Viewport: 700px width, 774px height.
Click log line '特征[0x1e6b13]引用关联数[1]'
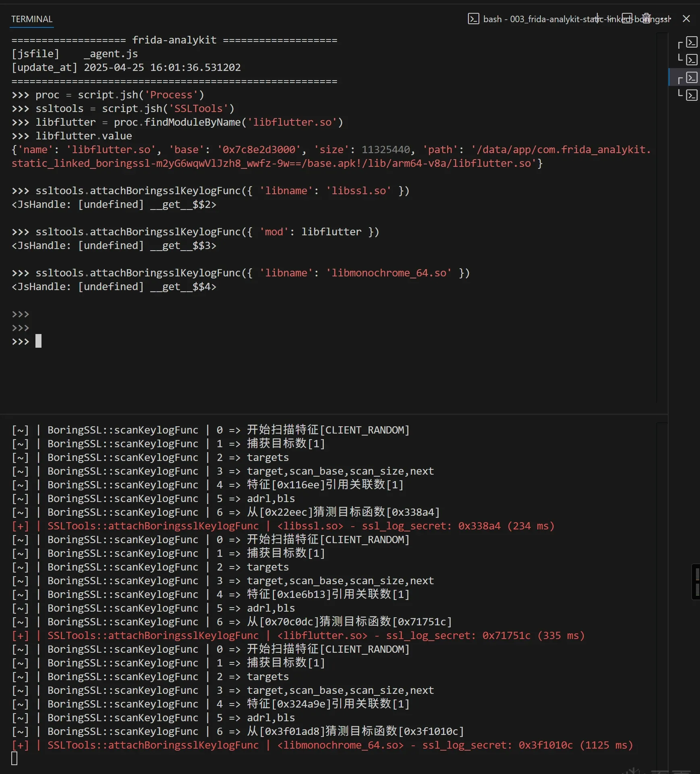328,594
